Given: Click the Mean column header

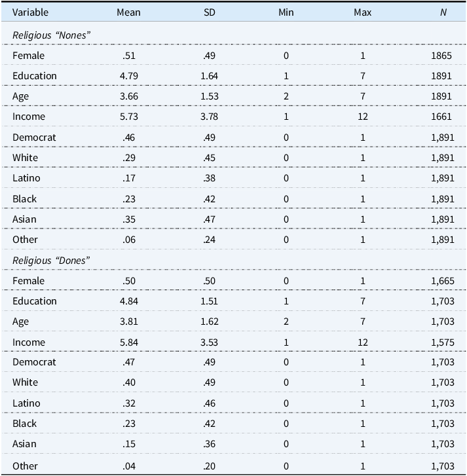Looking at the screenshot, I should (x=128, y=12).
